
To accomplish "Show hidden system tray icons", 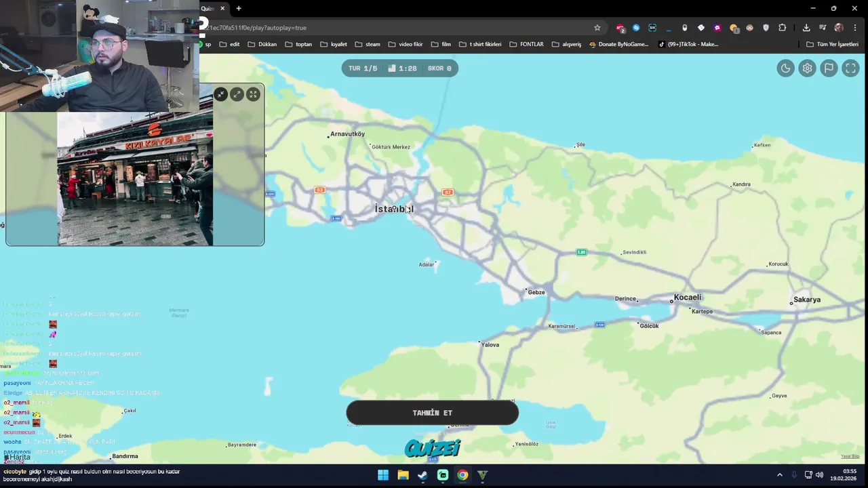I will (780, 475).
